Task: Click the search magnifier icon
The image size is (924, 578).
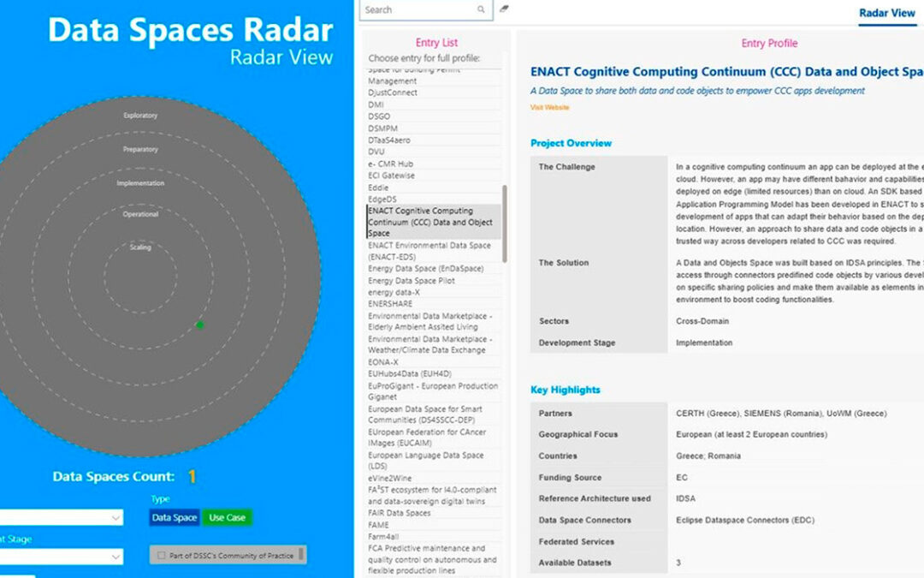Action: click(482, 9)
